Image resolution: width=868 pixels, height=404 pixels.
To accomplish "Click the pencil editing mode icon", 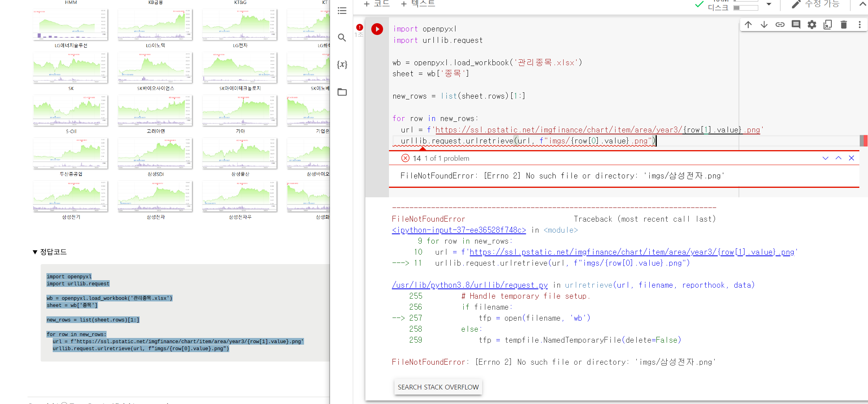I will click(x=796, y=4).
